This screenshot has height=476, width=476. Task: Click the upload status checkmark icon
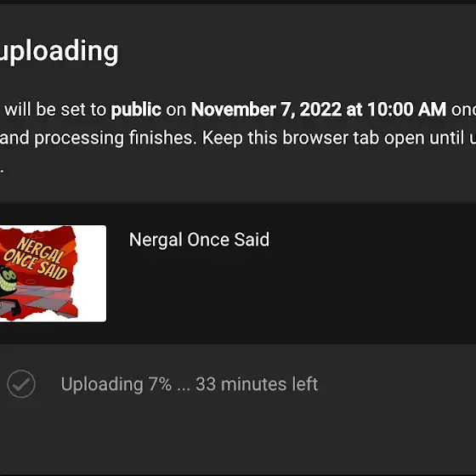point(21,383)
